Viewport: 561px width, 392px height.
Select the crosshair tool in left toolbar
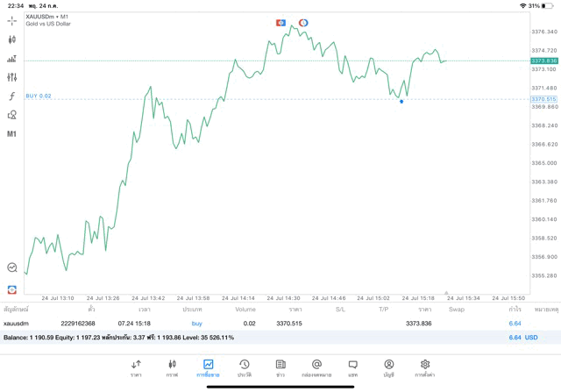pos(11,19)
